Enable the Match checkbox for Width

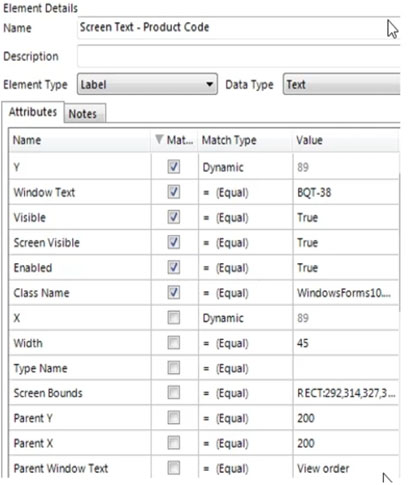[x=174, y=343]
